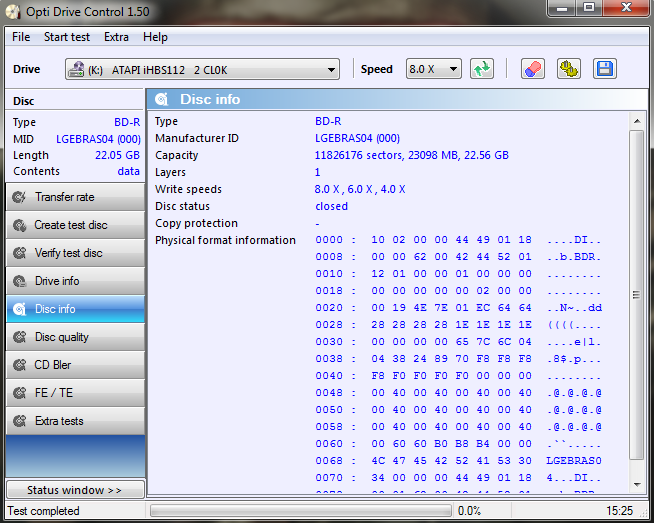Image resolution: width=654 pixels, height=523 pixels.
Task: Click the Create test disc icon
Action: 19,225
